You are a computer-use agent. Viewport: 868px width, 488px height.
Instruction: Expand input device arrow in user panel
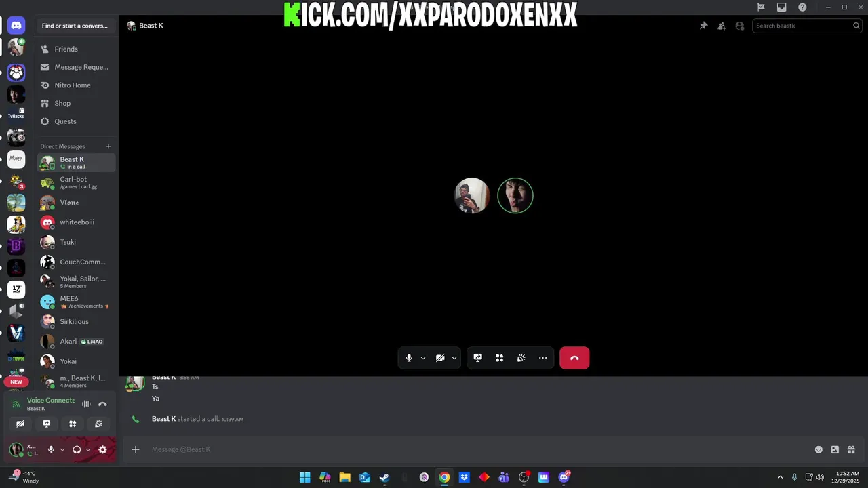tap(62, 449)
